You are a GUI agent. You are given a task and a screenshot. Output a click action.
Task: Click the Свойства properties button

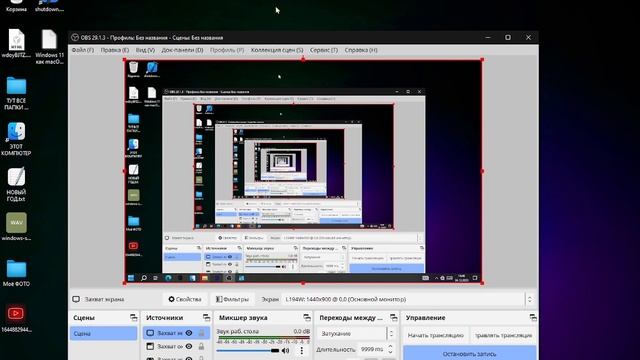(x=185, y=299)
